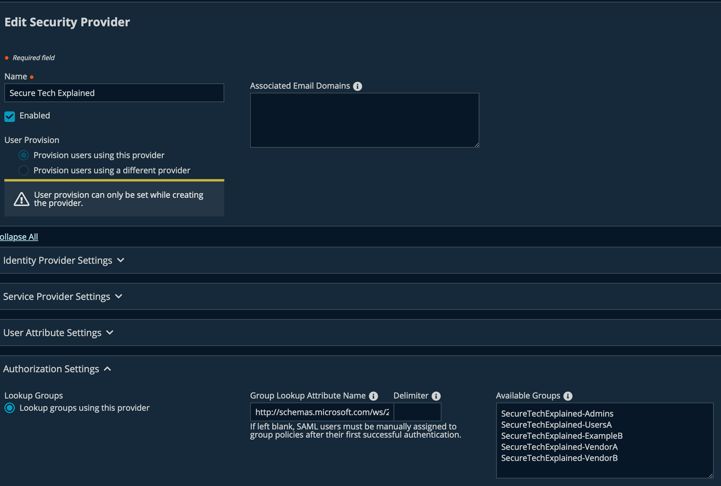The image size is (721, 486).
Task: Click the Collapse All link
Action: click(19, 237)
